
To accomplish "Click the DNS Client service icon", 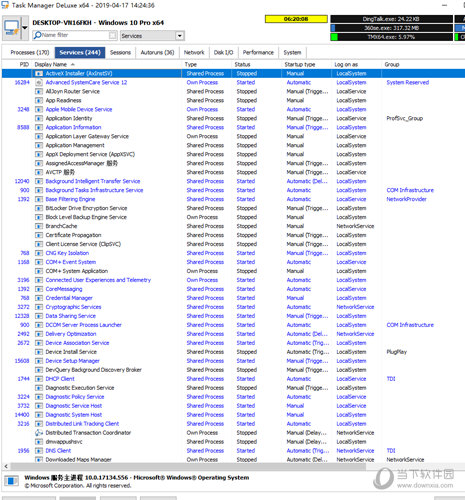I will pyautogui.click(x=39, y=451).
